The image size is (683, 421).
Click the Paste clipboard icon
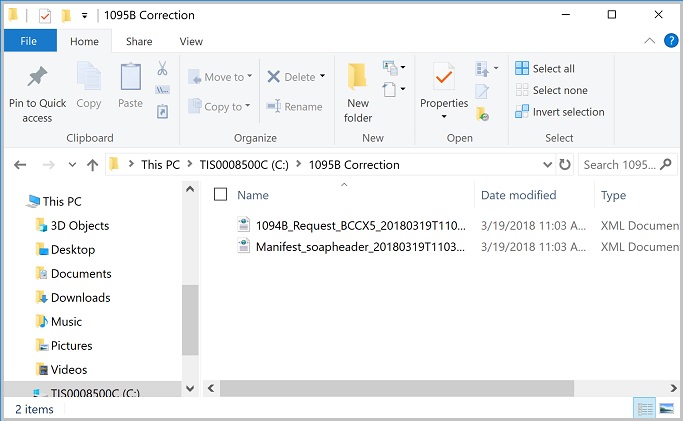[x=130, y=78]
